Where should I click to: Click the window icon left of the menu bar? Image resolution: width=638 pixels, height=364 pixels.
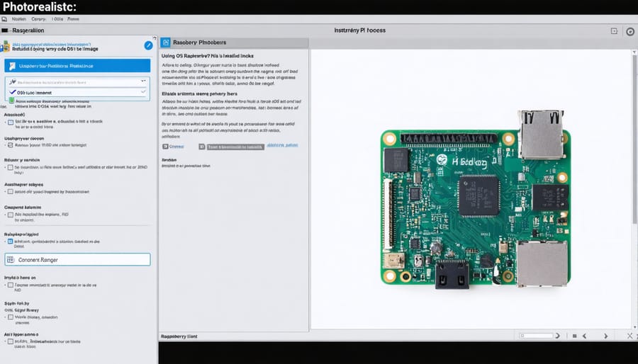(4, 19)
